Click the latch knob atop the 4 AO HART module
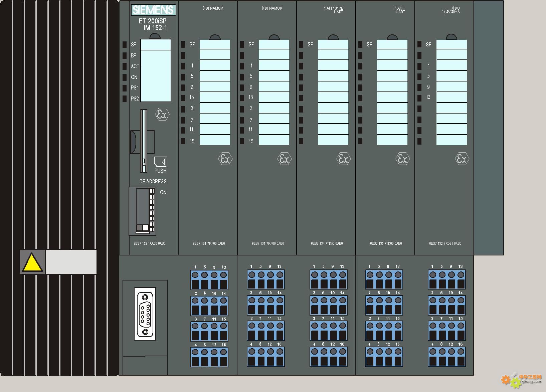546x392 pixels. pos(392,37)
